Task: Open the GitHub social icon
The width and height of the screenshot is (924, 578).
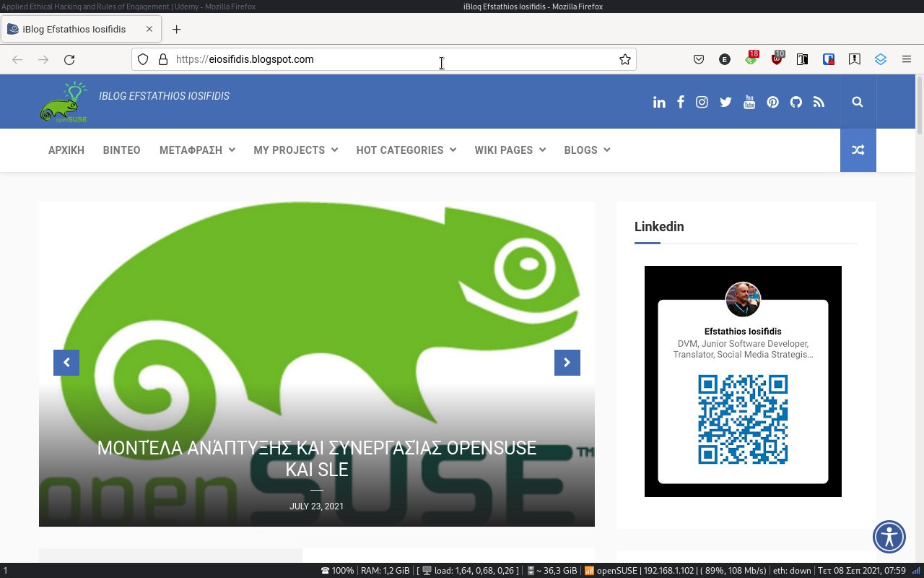Action: [x=796, y=102]
